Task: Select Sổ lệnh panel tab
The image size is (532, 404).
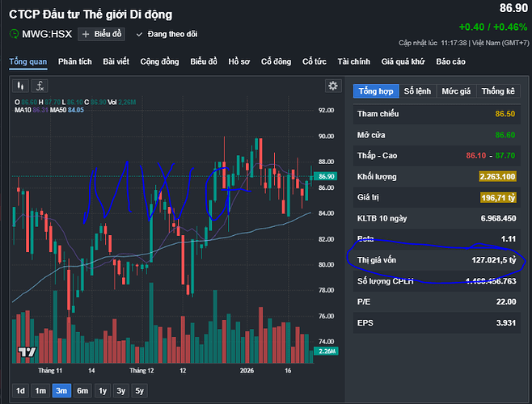Action: 418,91
